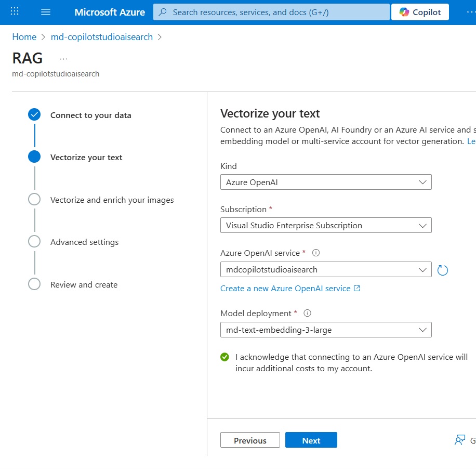The height and width of the screenshot is (469, 476).
Task: Open the Model deployment dropdown
Action: click(326, 330)
